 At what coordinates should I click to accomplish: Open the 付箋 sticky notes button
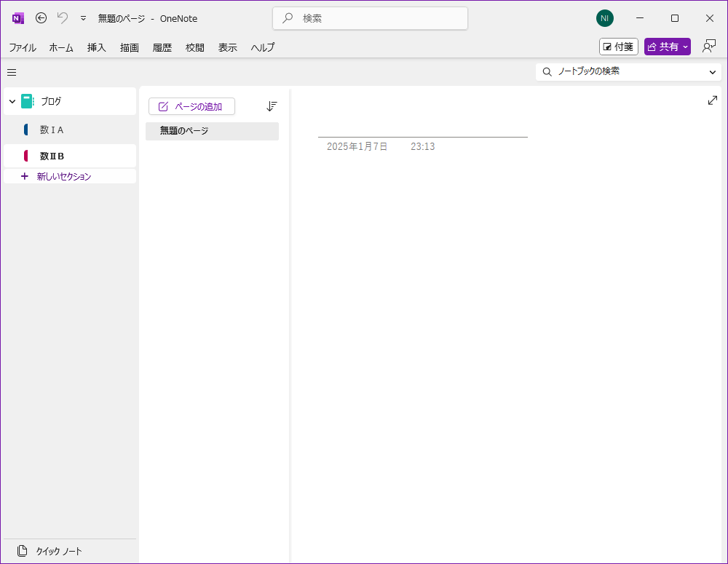click(x=618, y=47)
